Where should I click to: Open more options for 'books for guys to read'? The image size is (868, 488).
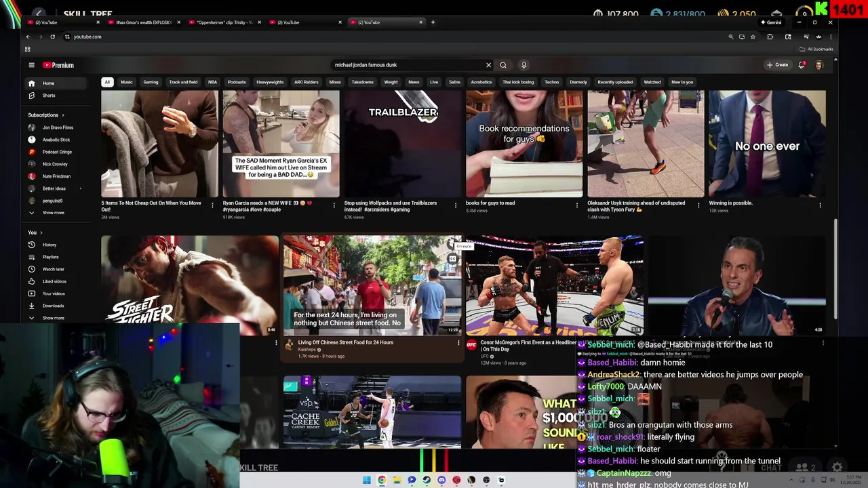tap(577, 205)
